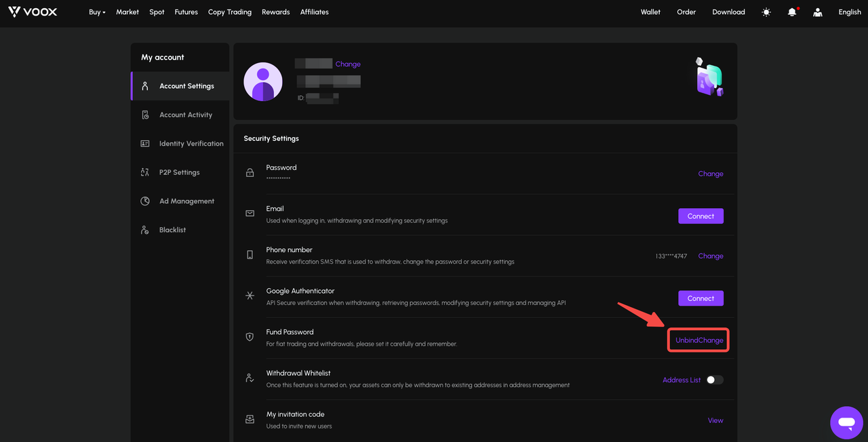This screenshot has height=442, width=868.
Task: Select Blacklist in sidebar
Action: pos(180,230)
